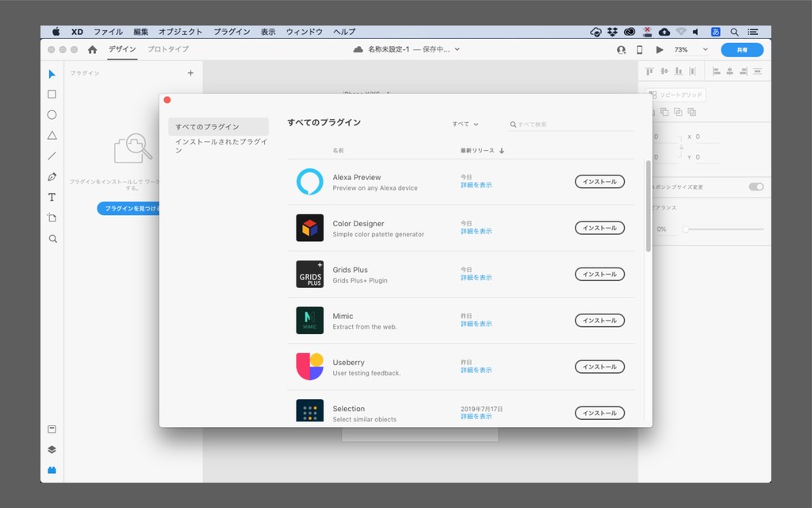Click the Grids Plus plugin icon
Image resolution: width=812 pixels, height=508 pixels.
point(310,274)
